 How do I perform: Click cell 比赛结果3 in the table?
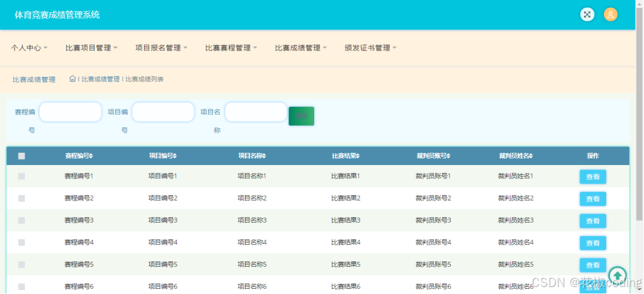coord(346,221)
